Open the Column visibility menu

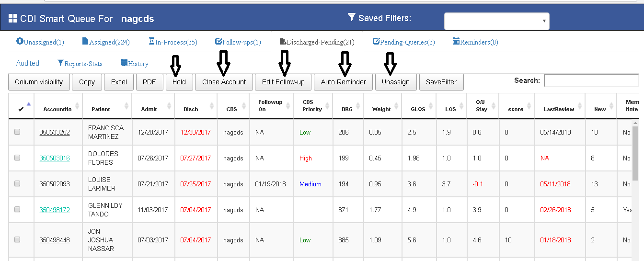click(39, 82)
